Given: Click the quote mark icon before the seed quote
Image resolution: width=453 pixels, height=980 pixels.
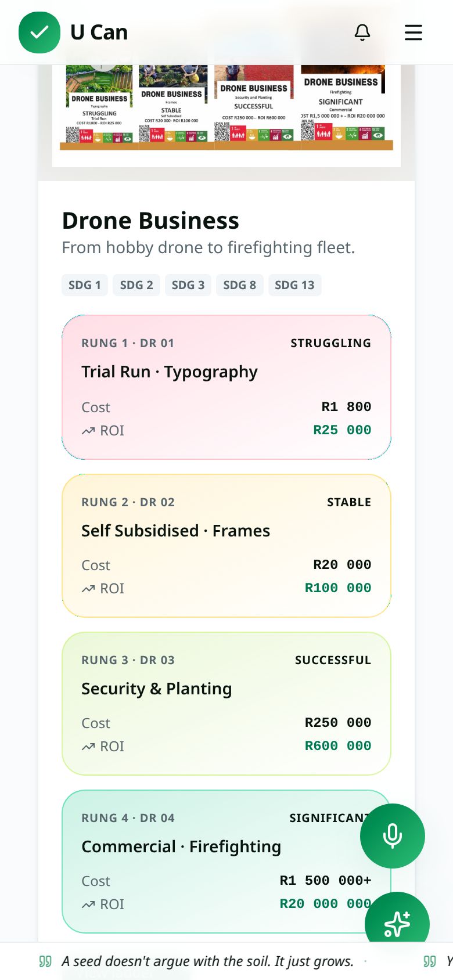Looking at the screenshot, I should (x=45, y=961).
